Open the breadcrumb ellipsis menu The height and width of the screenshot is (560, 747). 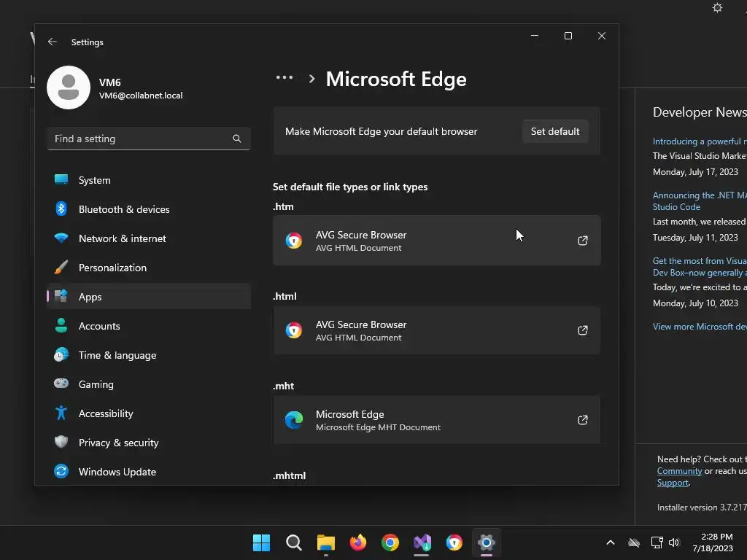[x=285, y=77]
